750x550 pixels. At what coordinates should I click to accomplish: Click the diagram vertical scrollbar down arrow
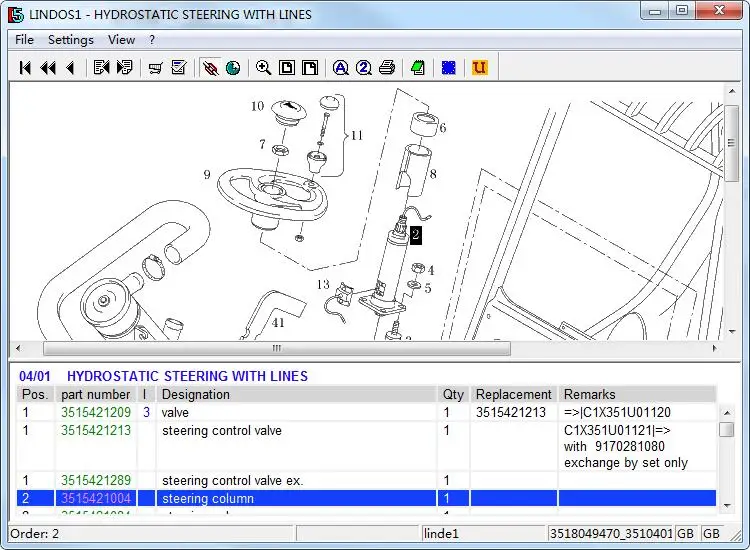732,331
